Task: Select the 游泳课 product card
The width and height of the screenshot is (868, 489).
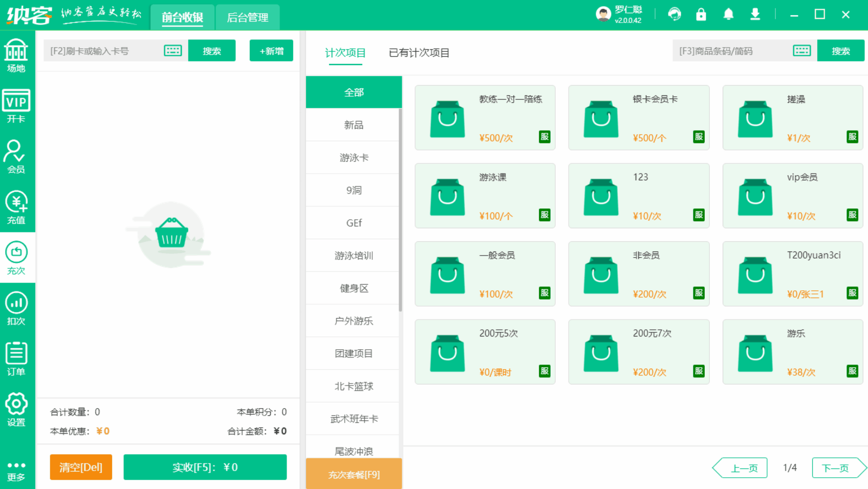Action: tap(485, 195)
